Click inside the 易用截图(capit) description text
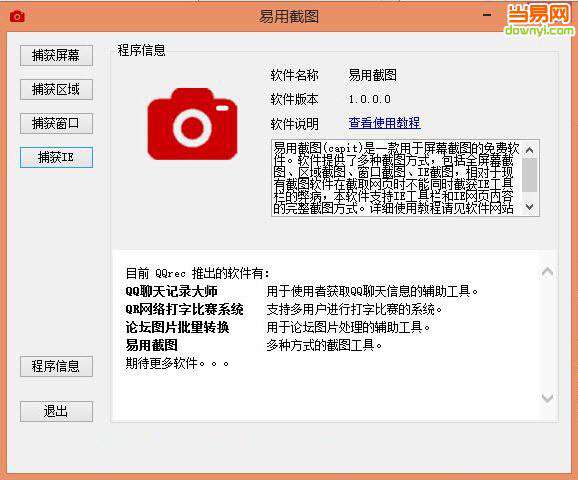 [397, 178]
